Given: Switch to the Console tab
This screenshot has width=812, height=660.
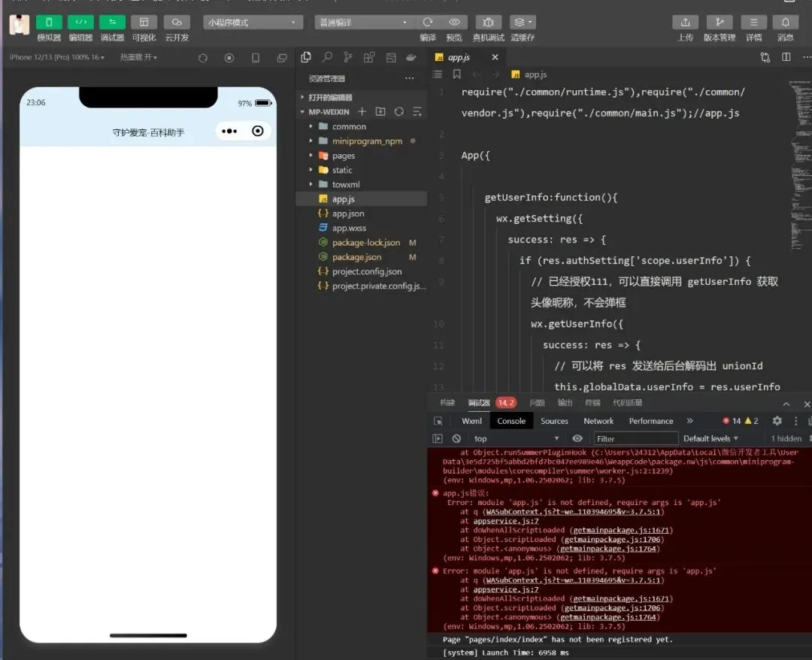Looking at the screenshot, I should click(x=511, y=421).
